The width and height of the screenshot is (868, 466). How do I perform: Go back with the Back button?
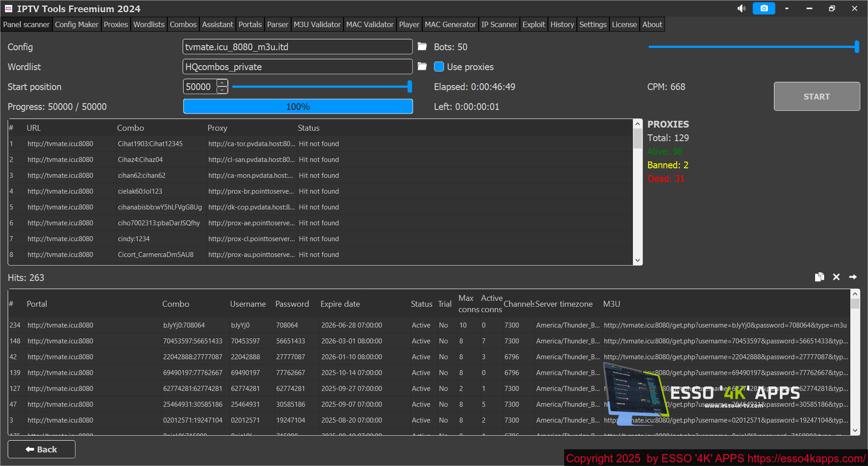pyautogui.click(x=42, y=449)
